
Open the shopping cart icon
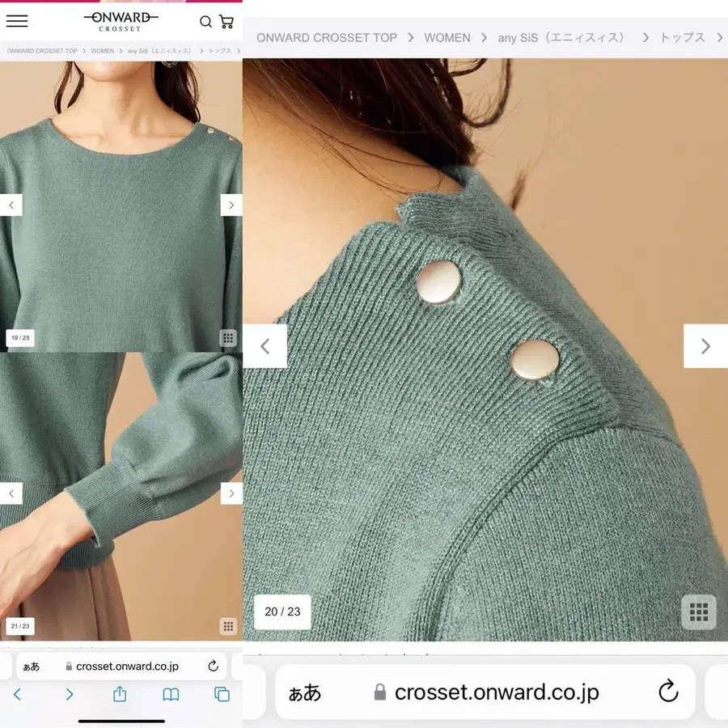(227, 21)
